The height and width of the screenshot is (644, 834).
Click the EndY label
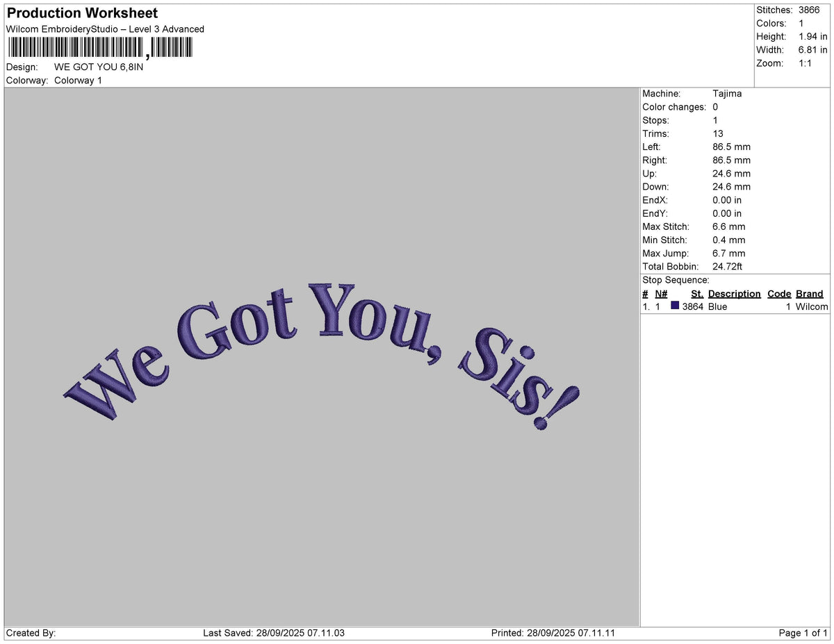655,213
